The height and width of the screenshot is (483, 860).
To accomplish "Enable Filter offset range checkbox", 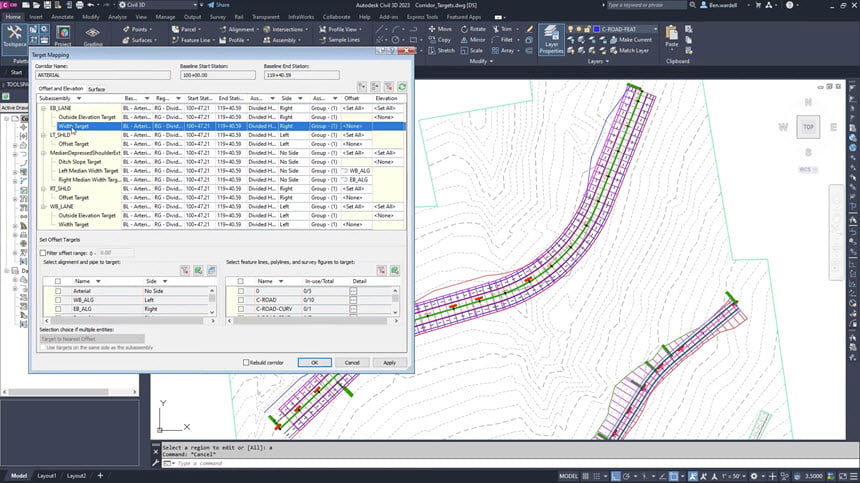I will pos(43,253).
